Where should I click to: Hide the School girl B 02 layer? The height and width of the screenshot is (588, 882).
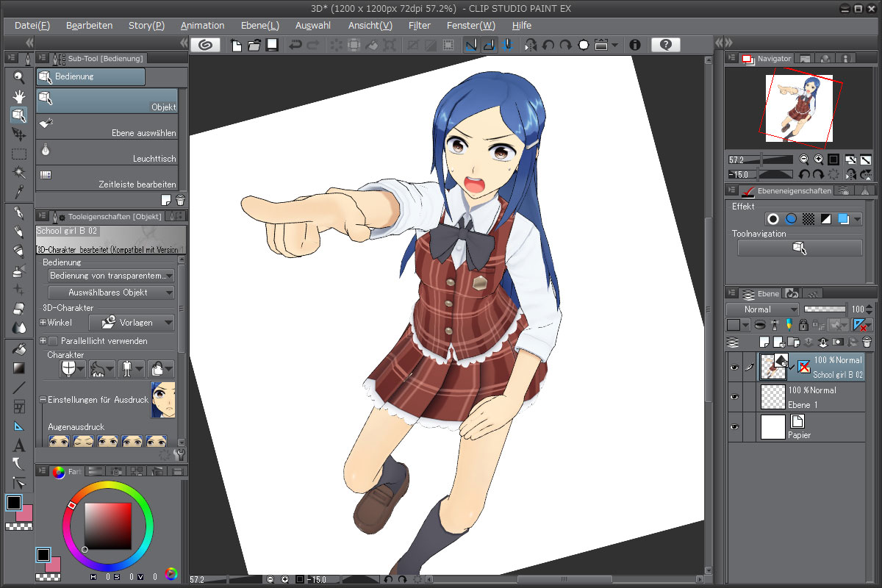coord(734,367)
